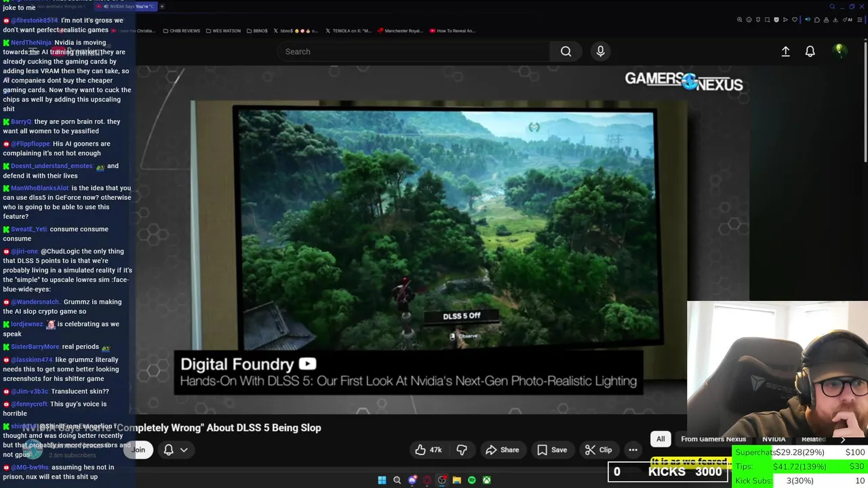
Task: Open the bbno$ X bookmark
Action: point(296,30)
